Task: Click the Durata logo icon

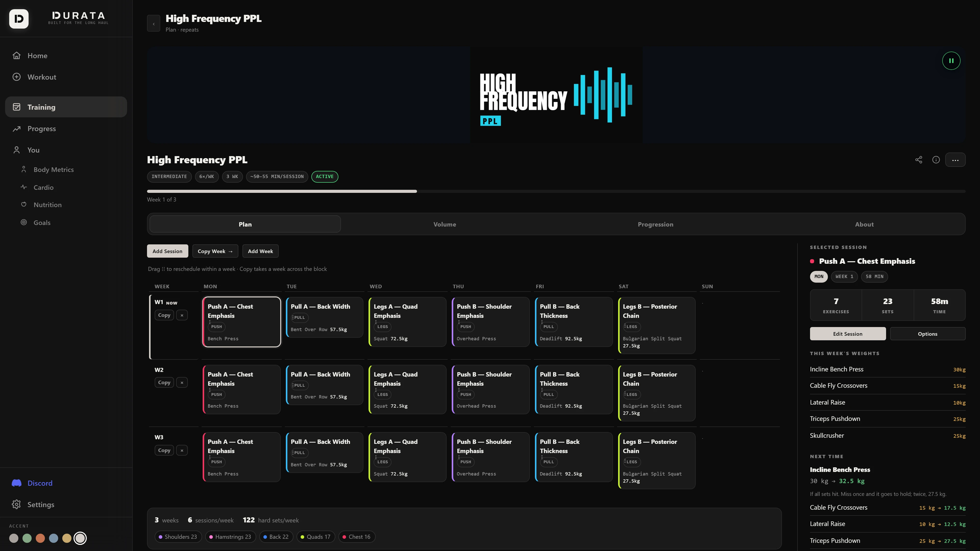Action: pyautogui.click(x=19, y=19)
